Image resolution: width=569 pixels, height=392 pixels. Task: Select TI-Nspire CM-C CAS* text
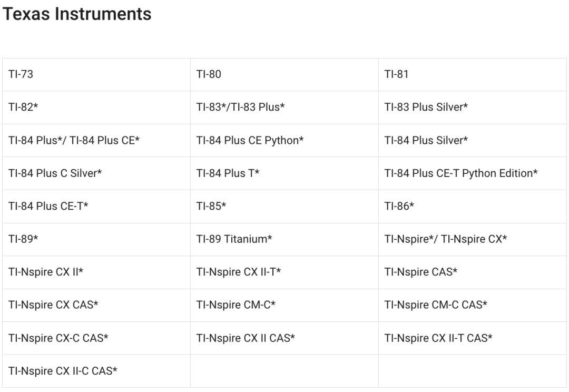point(436,305)
